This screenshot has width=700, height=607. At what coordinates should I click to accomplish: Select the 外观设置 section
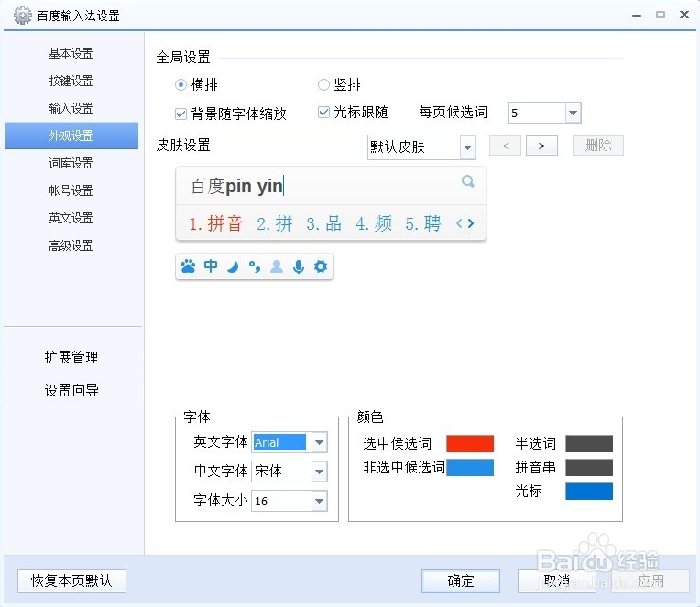tap(71, 135)
